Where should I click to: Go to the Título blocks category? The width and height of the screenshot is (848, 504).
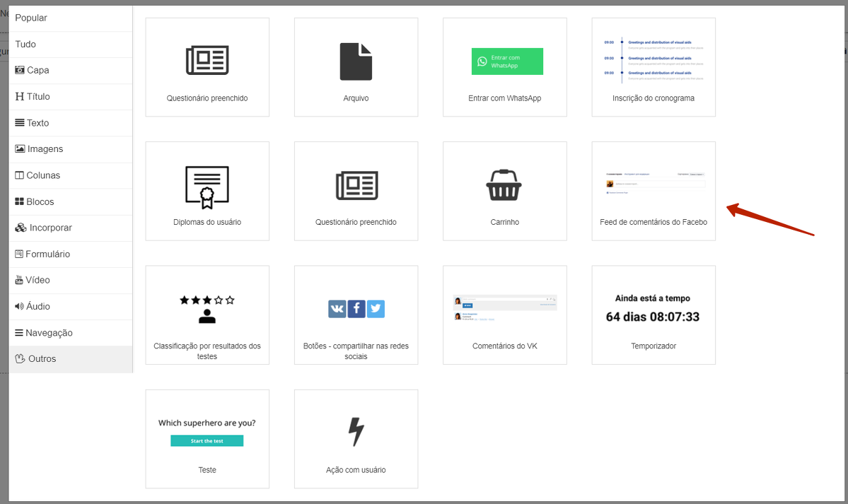click(x=38, y=96)
